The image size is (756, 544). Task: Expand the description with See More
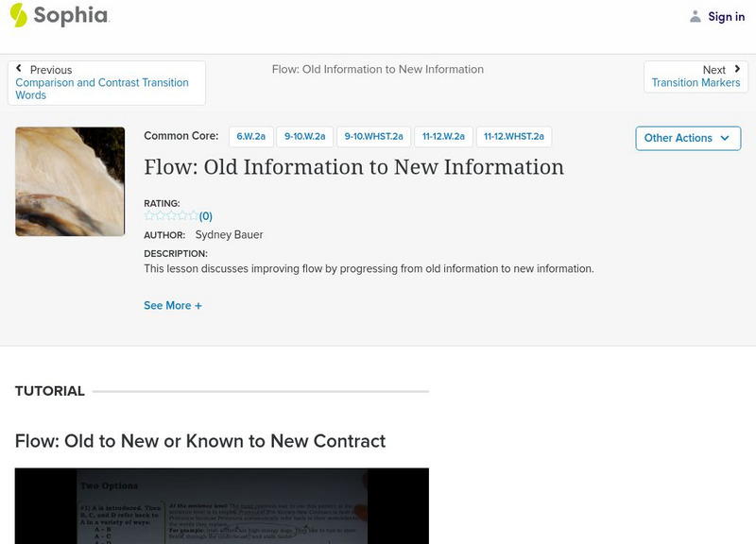pos(174,304)
